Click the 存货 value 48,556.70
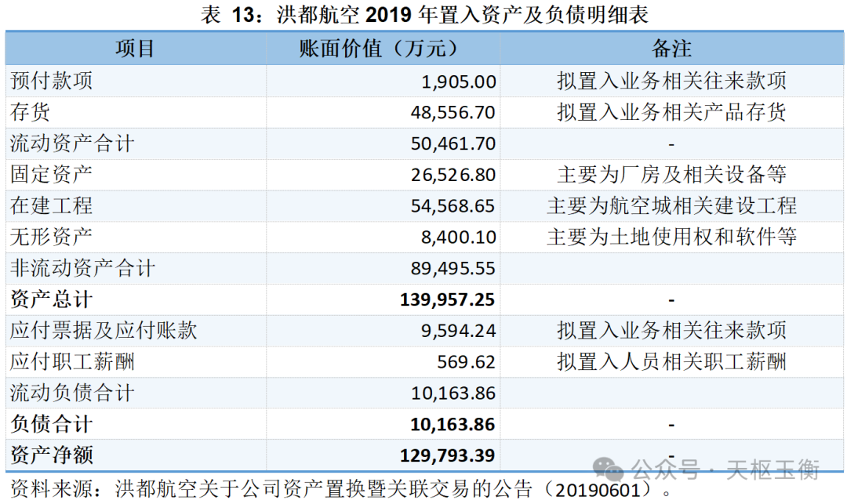Viewport: 847px width, 504px height. [453, 112]
